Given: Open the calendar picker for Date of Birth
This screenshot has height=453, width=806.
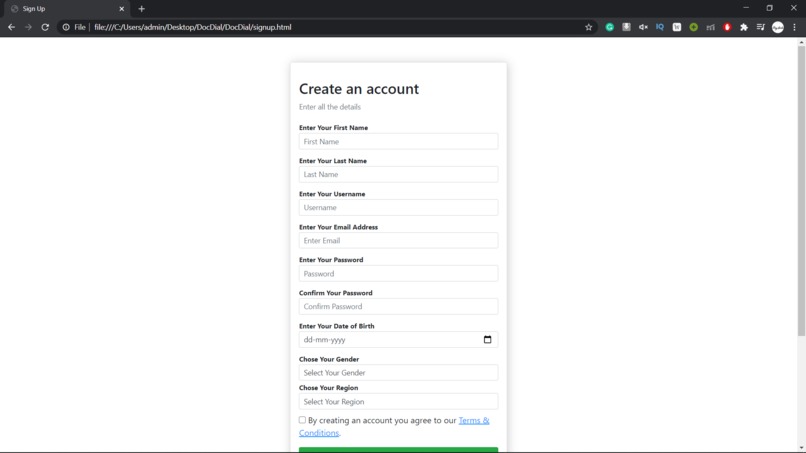Looking at the screenshot, I should [x=487, y=339].
